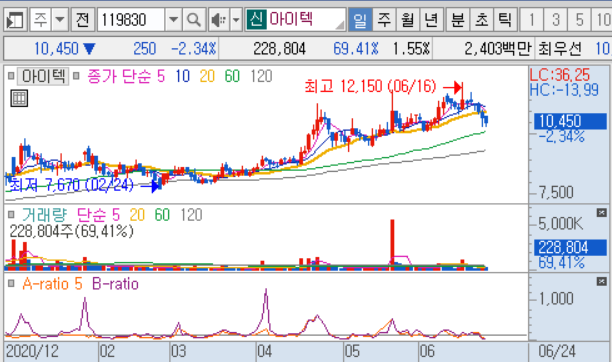Click the 거래량 volume indicator label

44,215
